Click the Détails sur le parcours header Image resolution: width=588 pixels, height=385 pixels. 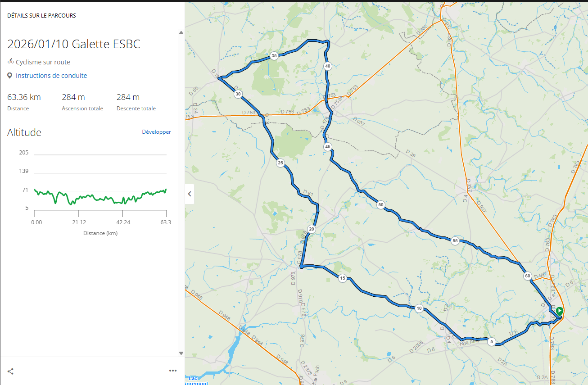coord(41,15)
